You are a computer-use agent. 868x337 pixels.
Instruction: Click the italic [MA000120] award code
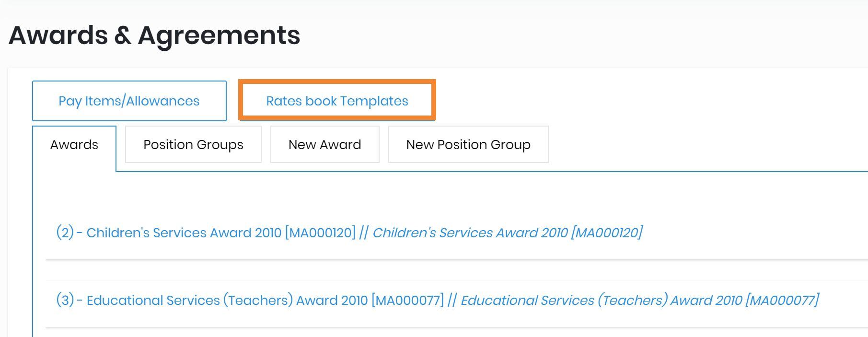(607, 233)
